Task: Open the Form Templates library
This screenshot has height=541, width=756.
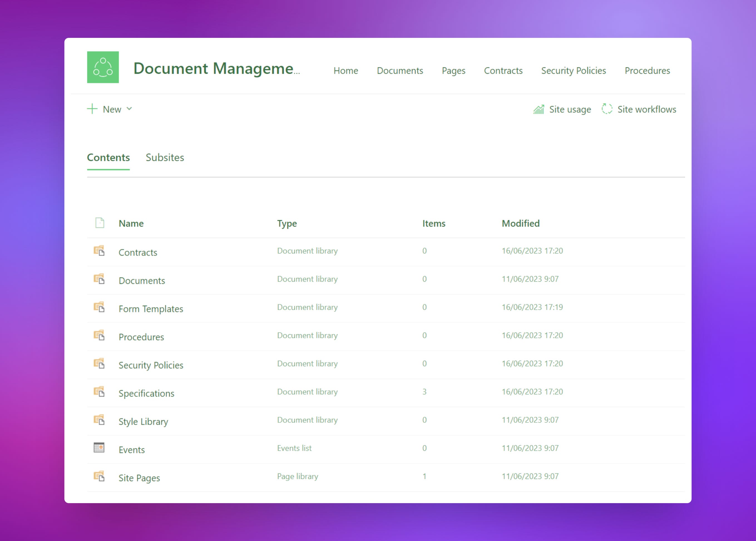Action: 150,308
